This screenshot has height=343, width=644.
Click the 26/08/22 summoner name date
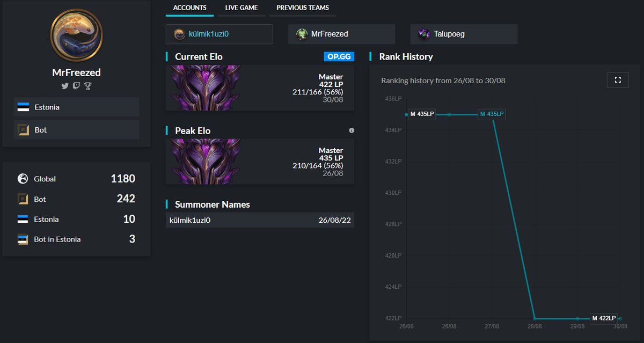pos(334,220)
